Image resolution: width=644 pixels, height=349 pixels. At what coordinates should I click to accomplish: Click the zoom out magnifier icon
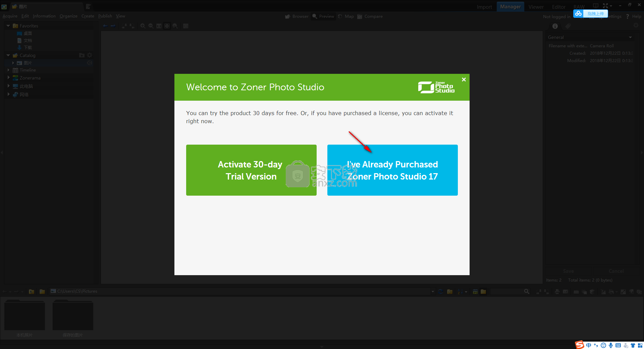click(151, 26)
